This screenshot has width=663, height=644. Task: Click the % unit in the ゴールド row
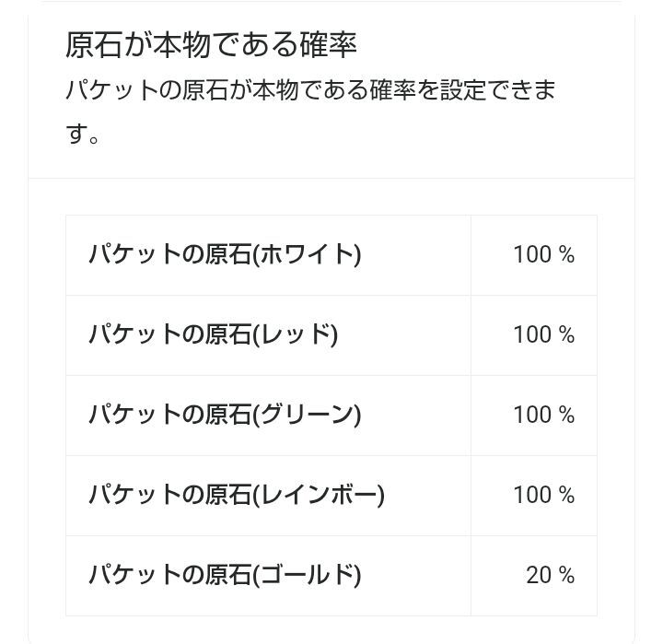566,575
